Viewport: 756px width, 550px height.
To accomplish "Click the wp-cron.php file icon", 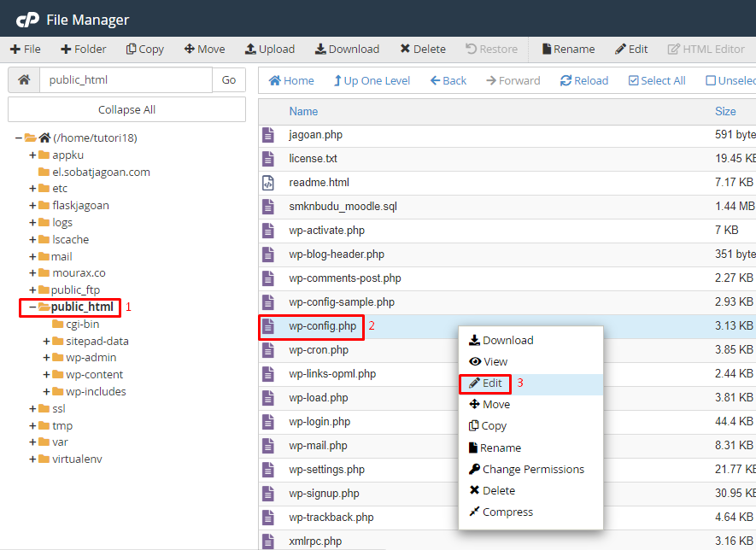I will point(268,350).
